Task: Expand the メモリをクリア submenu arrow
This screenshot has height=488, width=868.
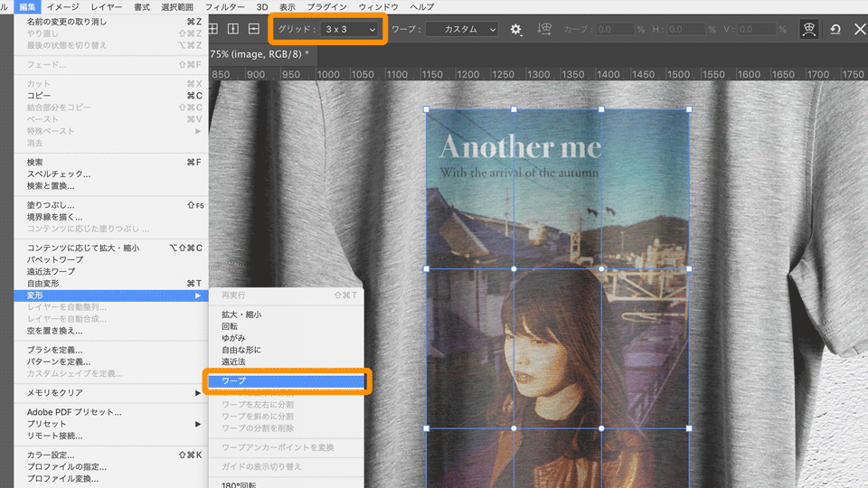Action: (x=198, y=393)
